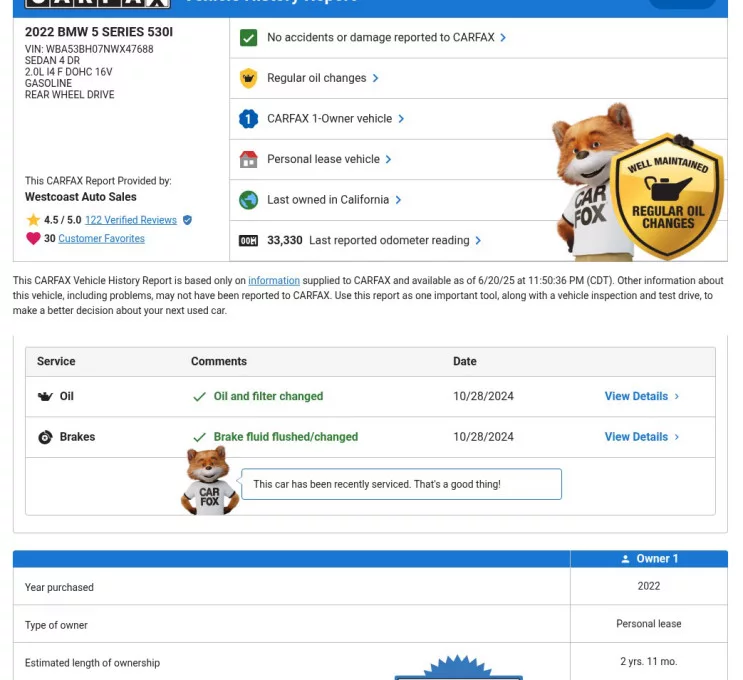Click the odometer reading icon
The width and height of the screenshot is (743, 680).
pyautogui.click(x=248, y=241)
